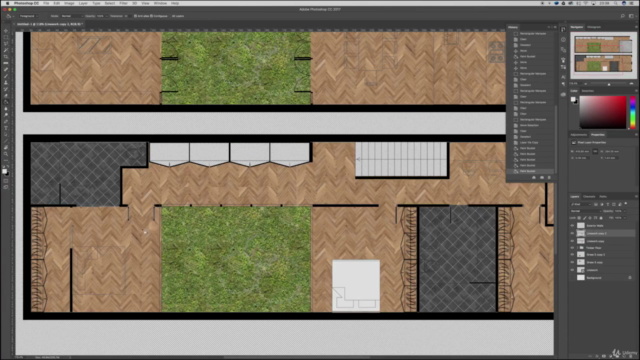The image size is (640, 360).
Task: Open the Layer menu
Action: pyautogui.click(x=83, y=3)
